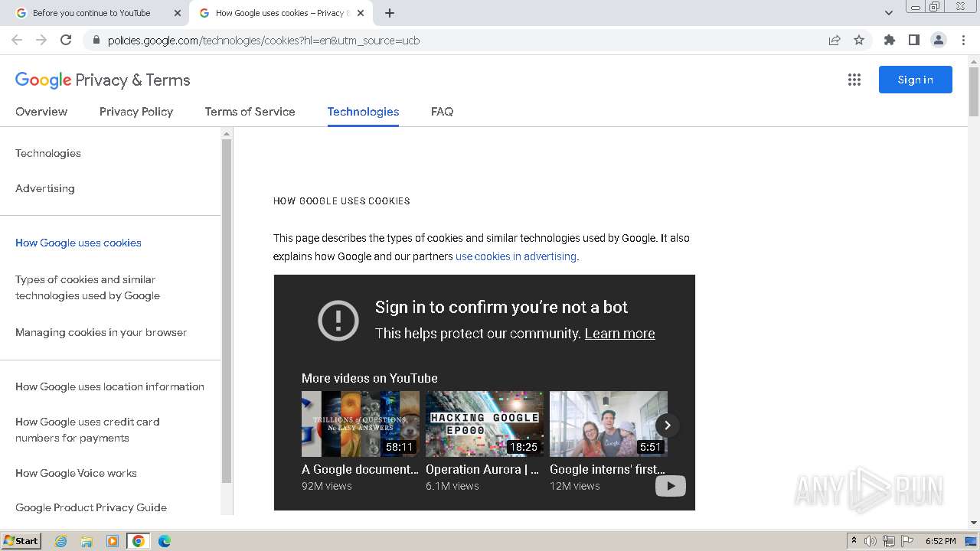This screenshot has width=980, height=551.
Task: Click next arrow in More videos carousel
Action: (667, 425)
